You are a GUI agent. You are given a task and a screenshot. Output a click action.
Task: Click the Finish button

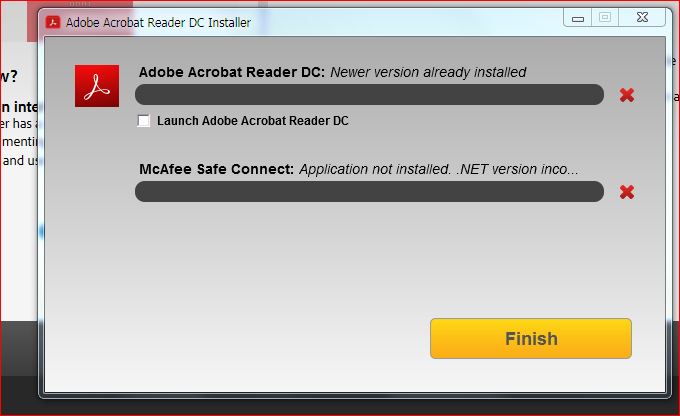531,338
